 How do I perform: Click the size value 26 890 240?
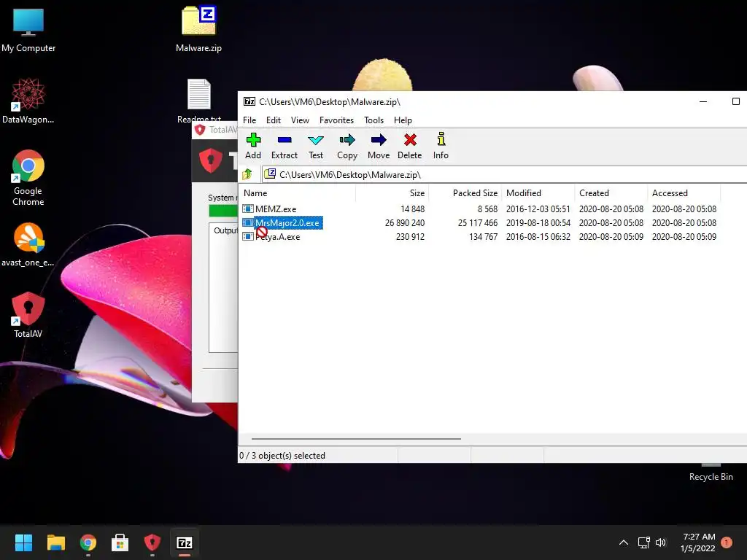pos(405,223)
